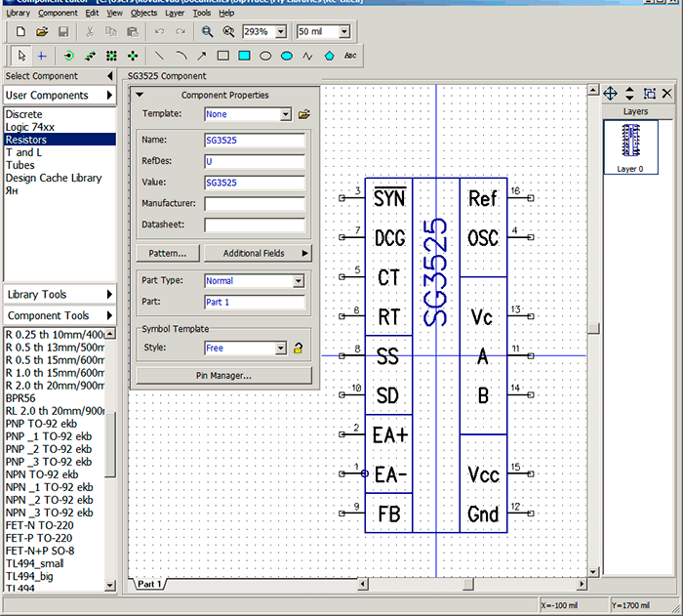Viewport: 683px width, 616px height.
Task: Open the Component menu
Action: tap(58, 13)
